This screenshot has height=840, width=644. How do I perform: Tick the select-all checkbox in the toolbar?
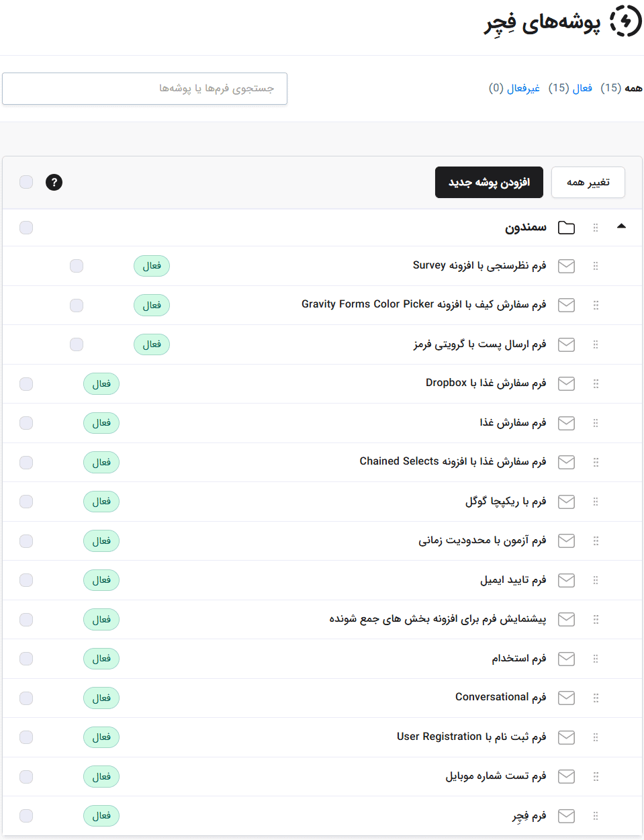pyautogui.click(x=26, y=182)
